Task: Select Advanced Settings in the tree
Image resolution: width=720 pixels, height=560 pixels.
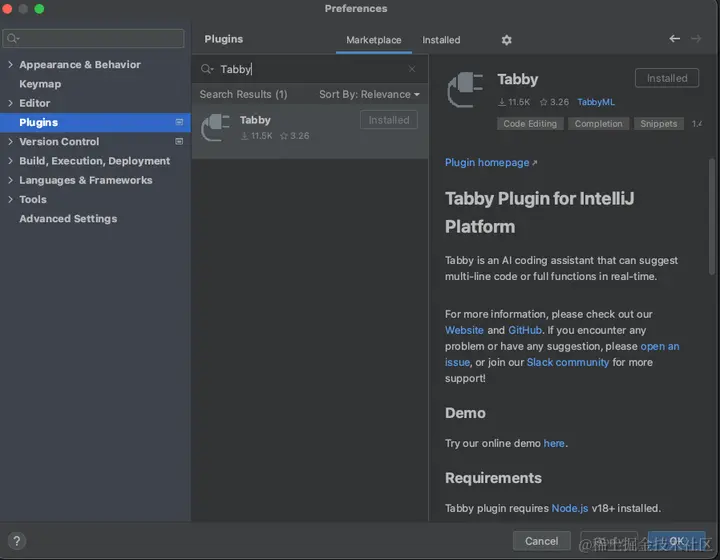Action: click(68, 218)
